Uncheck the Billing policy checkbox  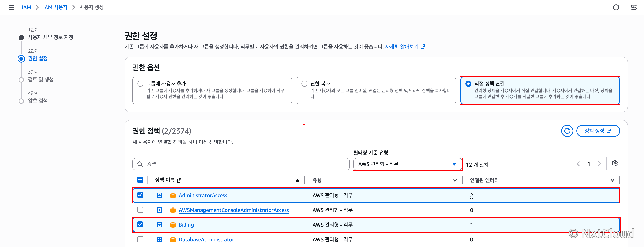pos(140,225)
